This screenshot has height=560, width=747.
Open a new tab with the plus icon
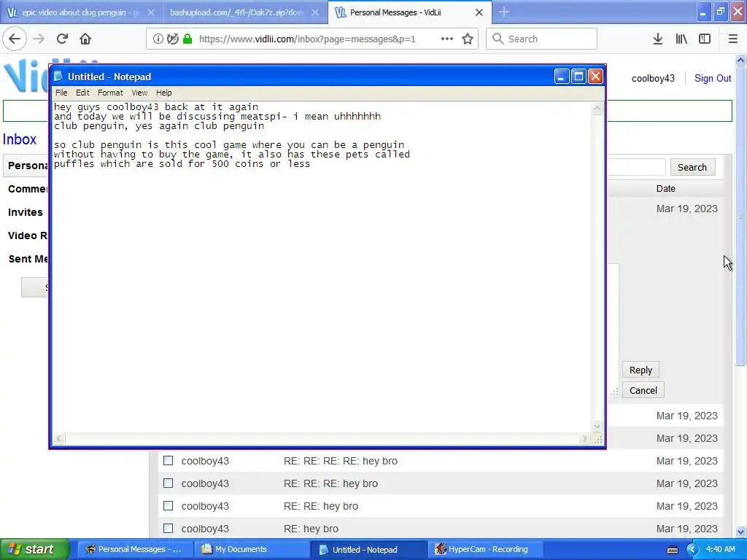coord(503,12)
